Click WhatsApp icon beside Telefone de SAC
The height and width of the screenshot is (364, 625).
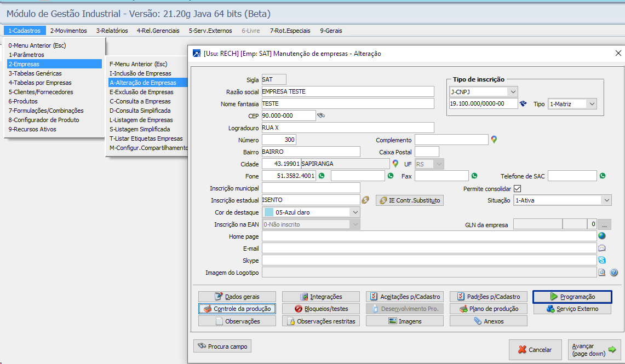pyautogui.click(x=603, y=176)
